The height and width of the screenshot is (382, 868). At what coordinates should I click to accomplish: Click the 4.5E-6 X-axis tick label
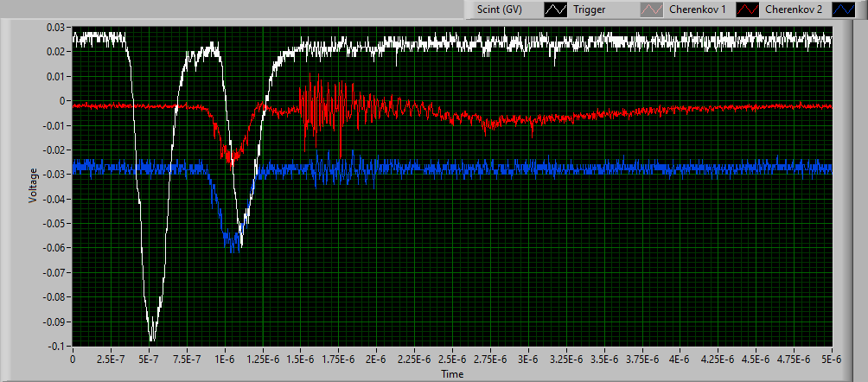coord(756,359)
